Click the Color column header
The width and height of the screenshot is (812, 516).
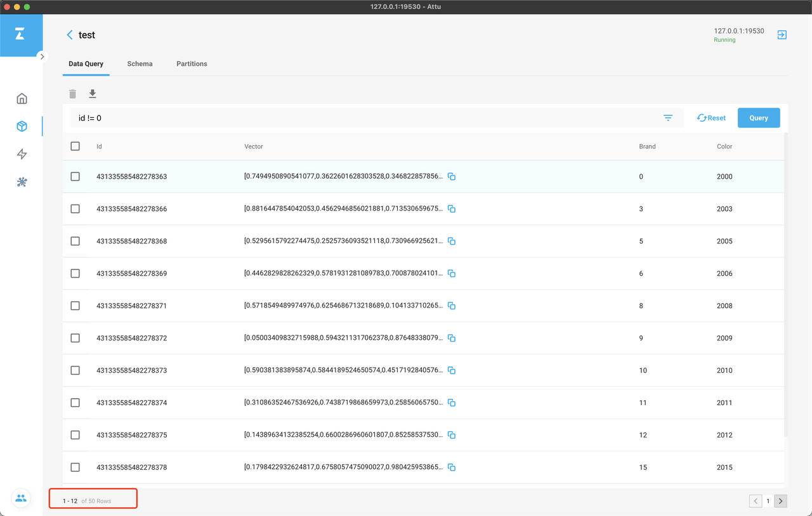click(724, 146)
